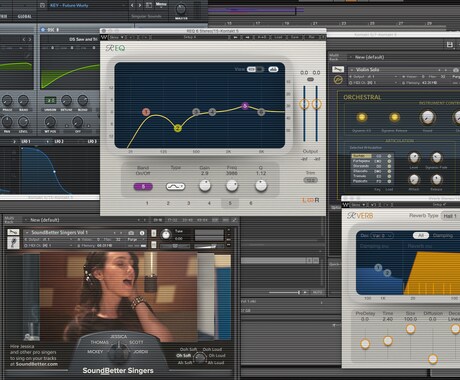This screenshot has width=460, height=380.
Task: Adjust the RVerb Time slider handle
Action: pyautogui.click(x=388, y=341)
